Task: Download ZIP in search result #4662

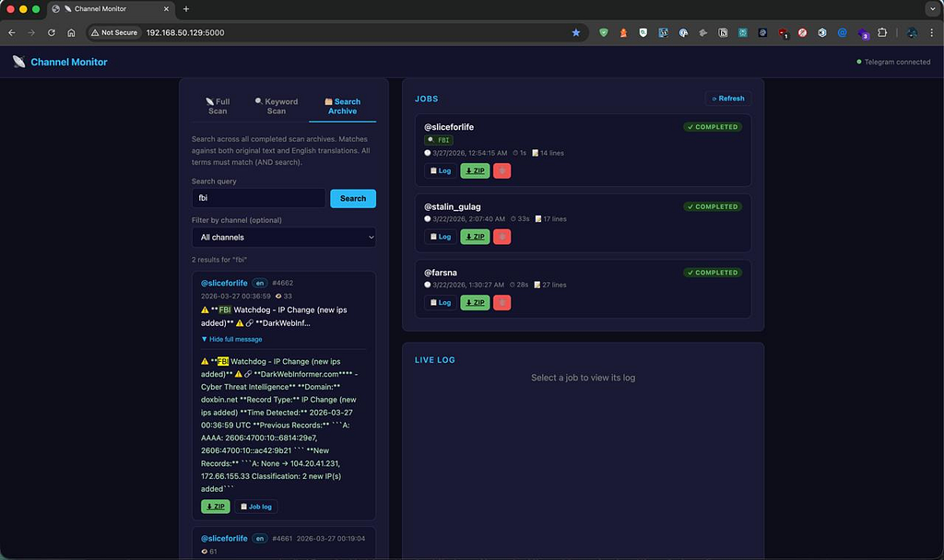Action: (x=216, y=507)
